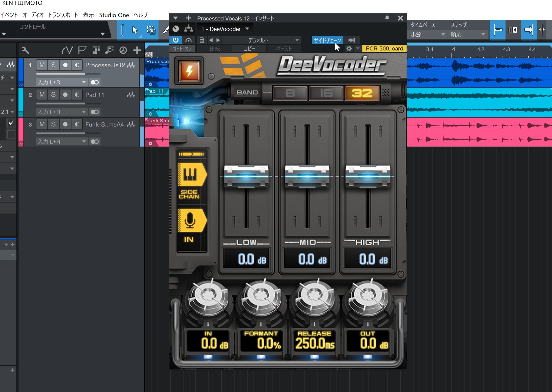Open the 表示 menu

[x=88, y=15]
